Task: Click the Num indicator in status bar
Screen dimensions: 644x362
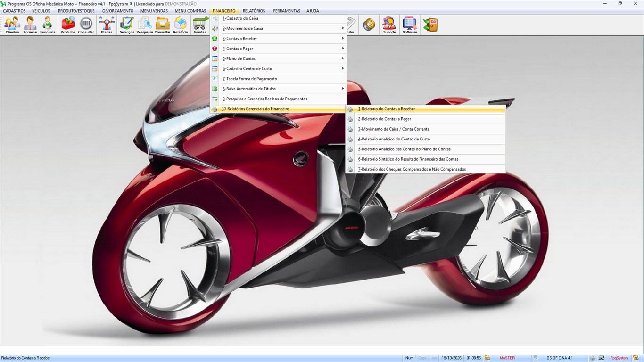Action: click(x=409, y=358)
